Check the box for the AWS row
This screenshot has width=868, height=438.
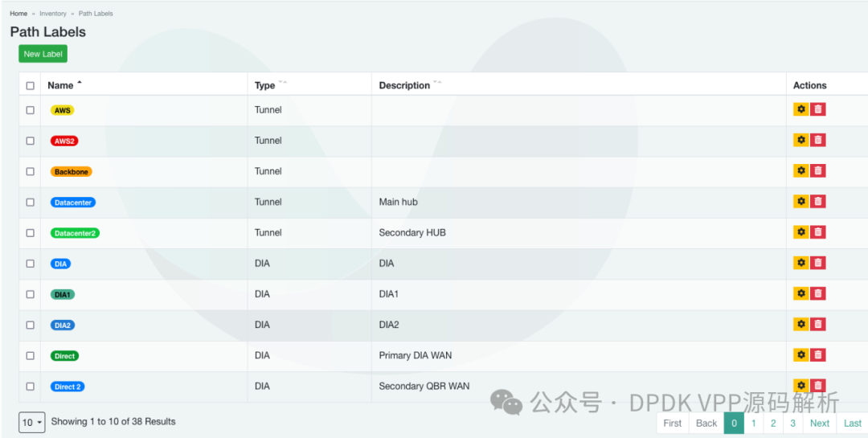coord(31,110)
